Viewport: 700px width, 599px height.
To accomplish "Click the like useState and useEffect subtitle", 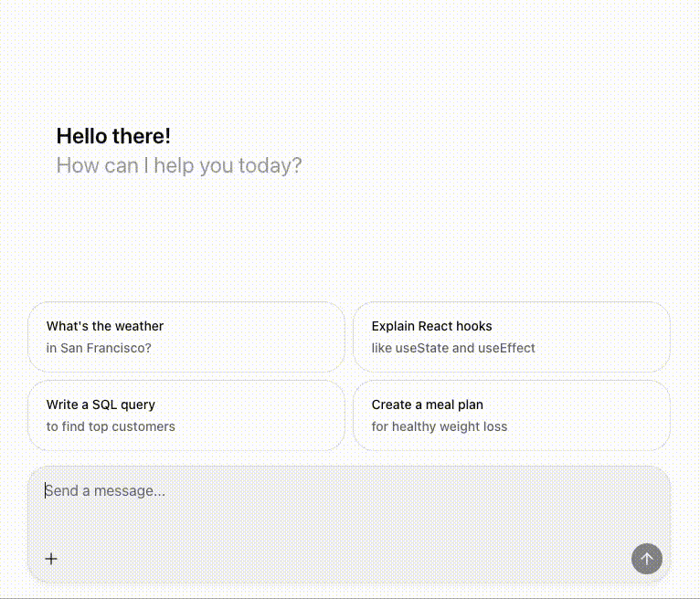I will pos(453,348).
